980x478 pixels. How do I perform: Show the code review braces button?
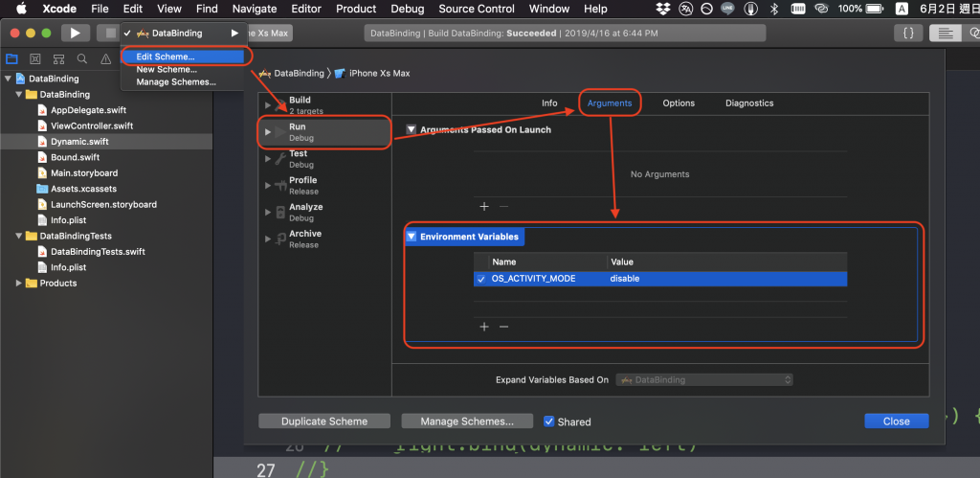(908, 34)
